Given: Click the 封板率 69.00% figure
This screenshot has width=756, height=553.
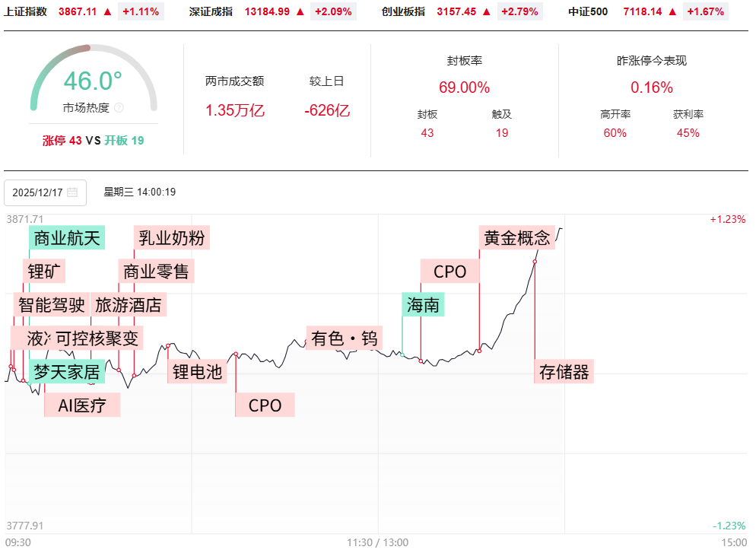Looking at the screenshot, I should [x=464, y=87].
